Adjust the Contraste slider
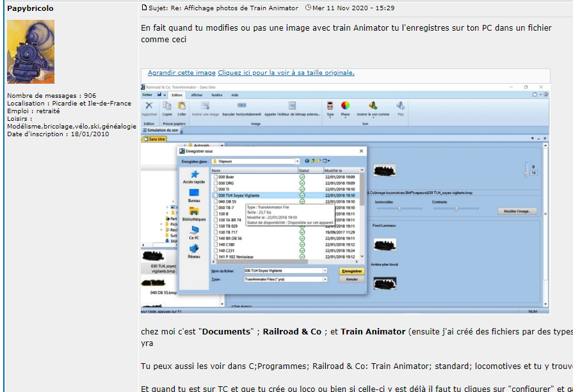This screenshot has height=392, width=573. 456,208
